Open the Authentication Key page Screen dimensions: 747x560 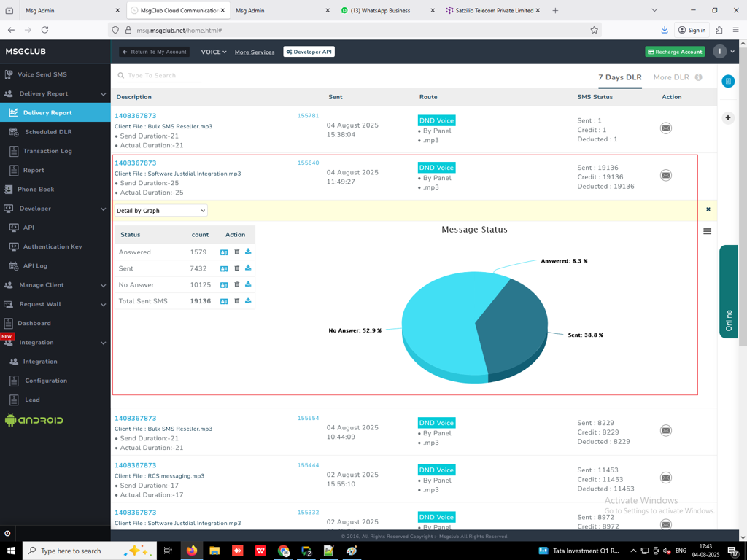click(x=53, y=246)
